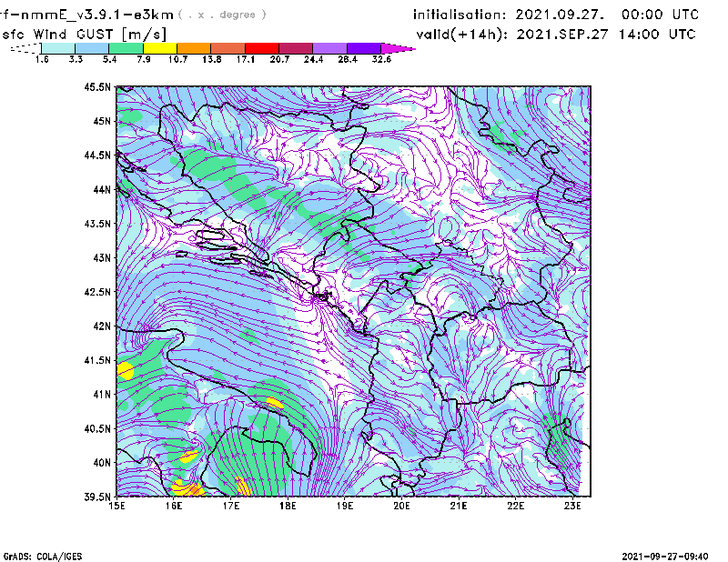Click the 45.5N latitude label
Viewport: 728px width, 562px height.
click(97, 86)
